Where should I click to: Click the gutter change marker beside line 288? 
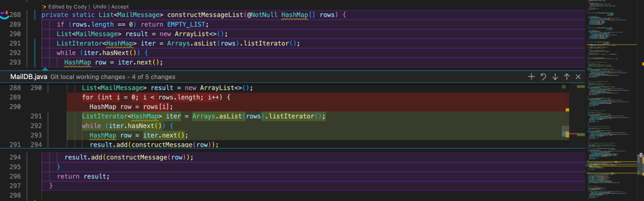coord(34,15)
